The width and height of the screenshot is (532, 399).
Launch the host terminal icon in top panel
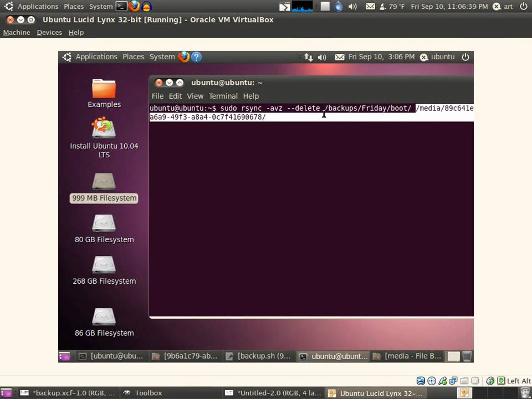[x=121, y=6]
